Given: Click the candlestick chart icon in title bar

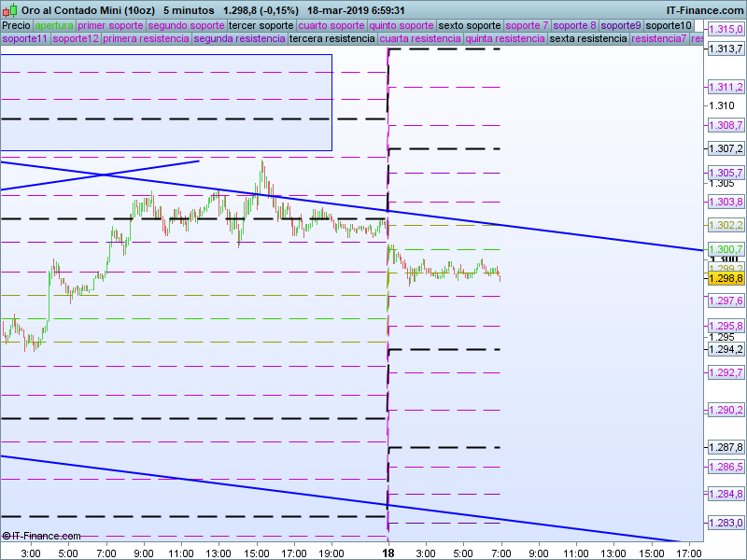Looking at the screenshot, I should [x=10, y=10].
